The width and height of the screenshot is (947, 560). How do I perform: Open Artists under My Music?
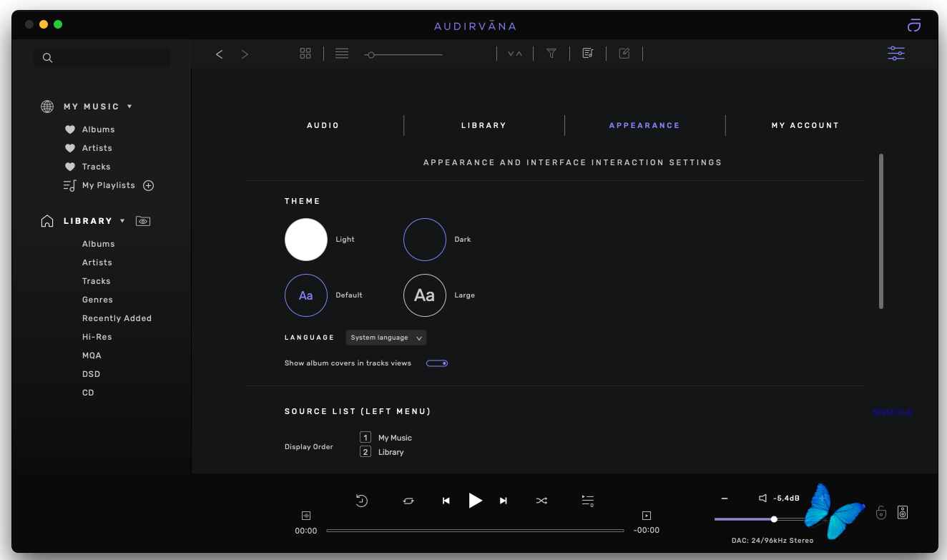coord(97,148)
